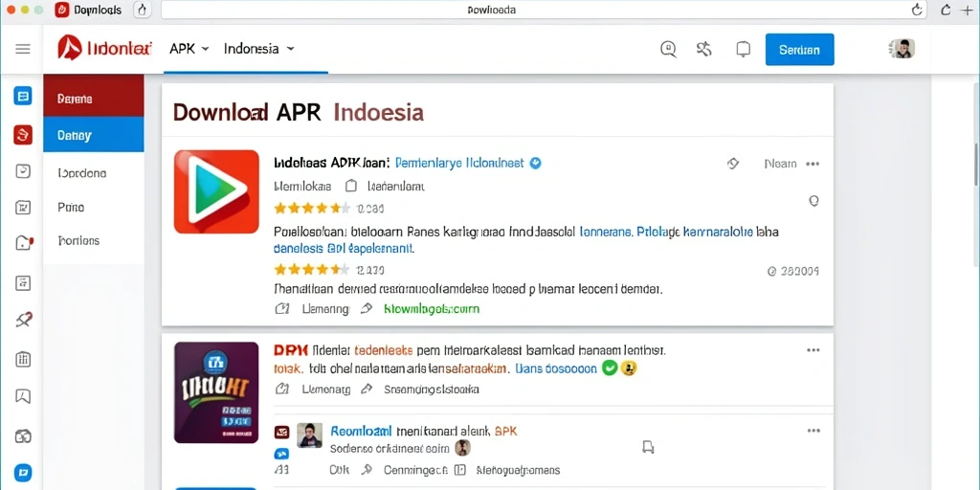The image size is (980, 490).
Task: Click the red square icon in left sidebar
Action: 23,134
